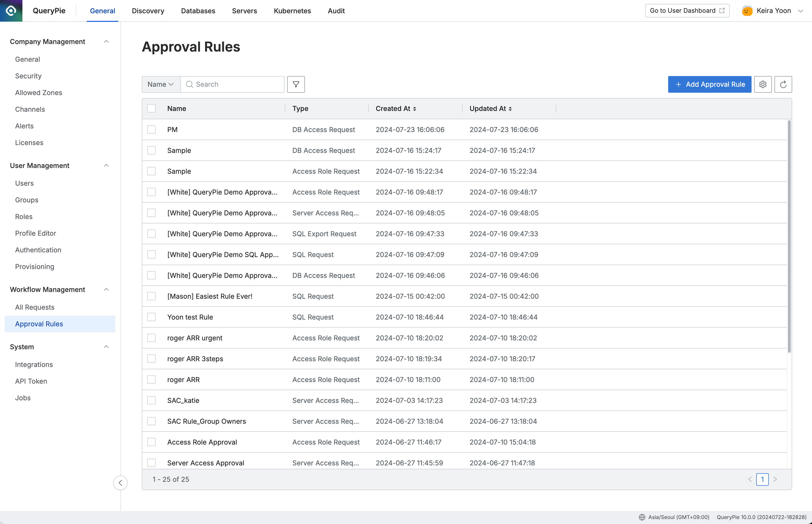The width and height of the screenshot is (812, 524).
Task: Collapse the Company Management section
Action: [x=106, y=41]
